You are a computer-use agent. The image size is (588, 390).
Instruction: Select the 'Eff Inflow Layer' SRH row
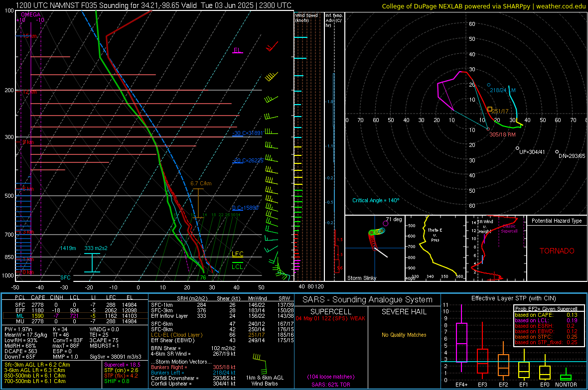click(222, 316)
